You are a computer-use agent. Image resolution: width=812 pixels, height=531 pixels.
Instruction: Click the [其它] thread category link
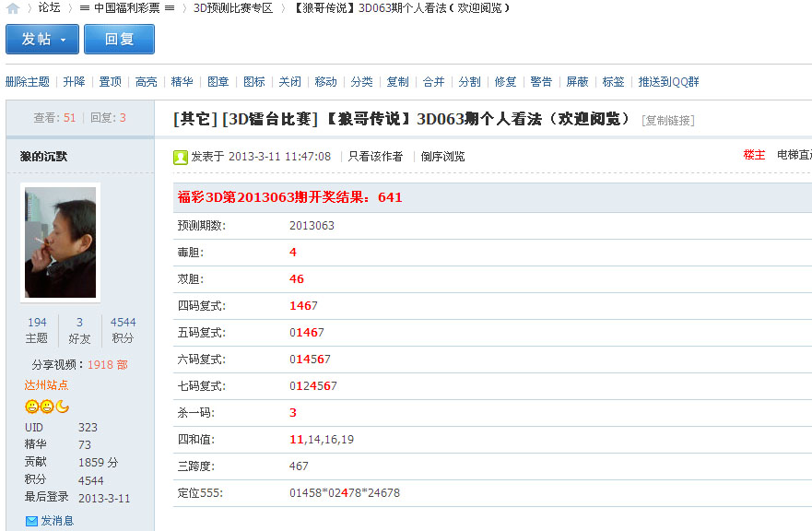pyautogui.click(x=195, y=119)
